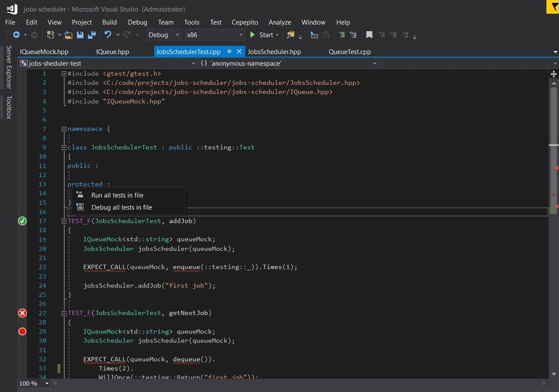
Task: Collapse the namespace block at line 7
Action: 64,129
